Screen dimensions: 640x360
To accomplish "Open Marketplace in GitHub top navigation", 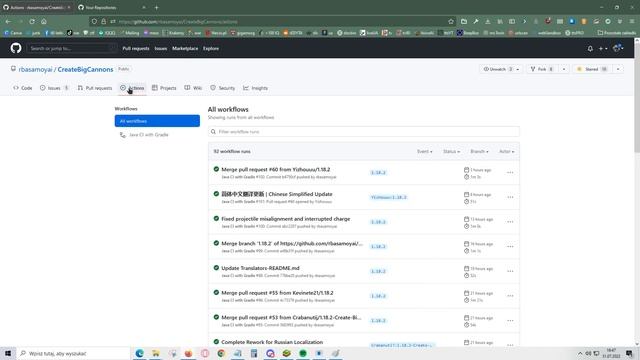I will coord(185,48).
